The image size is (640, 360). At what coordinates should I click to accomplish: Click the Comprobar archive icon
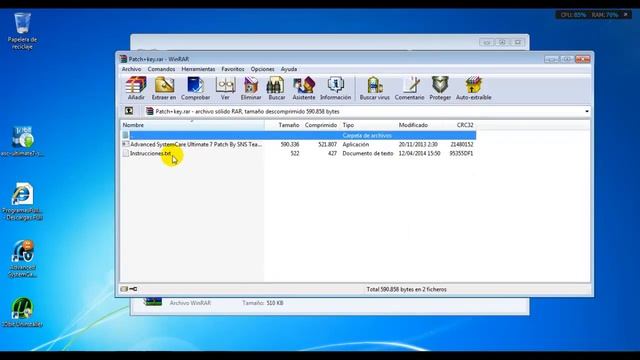196,88
